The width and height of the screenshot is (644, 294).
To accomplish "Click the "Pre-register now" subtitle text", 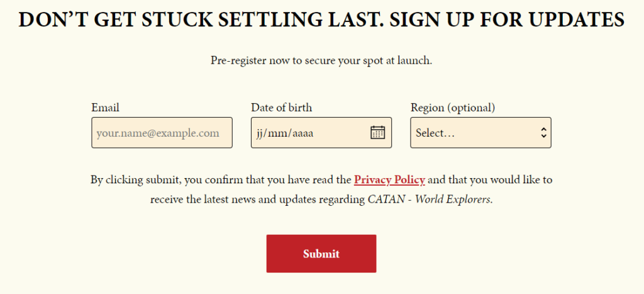I will (321, 61).
